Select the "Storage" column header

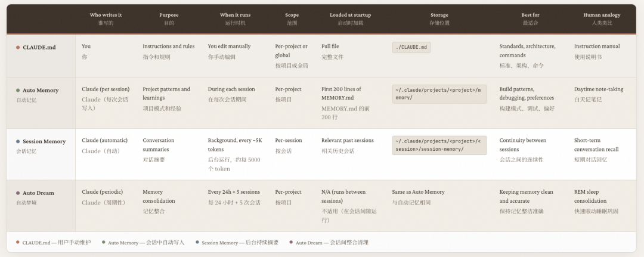click(x=439, y=15)
